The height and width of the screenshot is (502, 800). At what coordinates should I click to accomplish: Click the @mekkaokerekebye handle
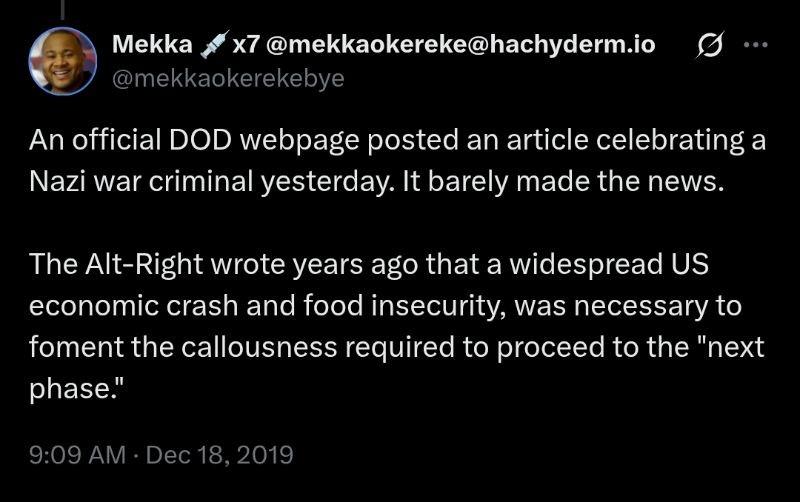pos(227,79)
